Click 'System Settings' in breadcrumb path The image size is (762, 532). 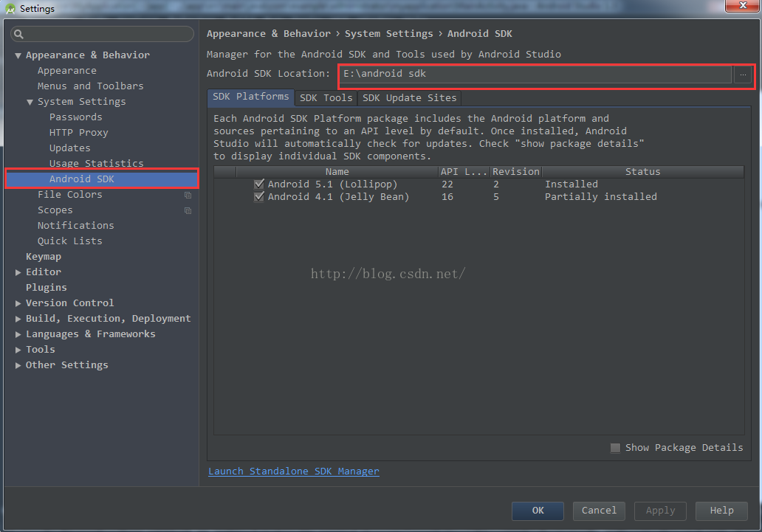click(389, 34)
